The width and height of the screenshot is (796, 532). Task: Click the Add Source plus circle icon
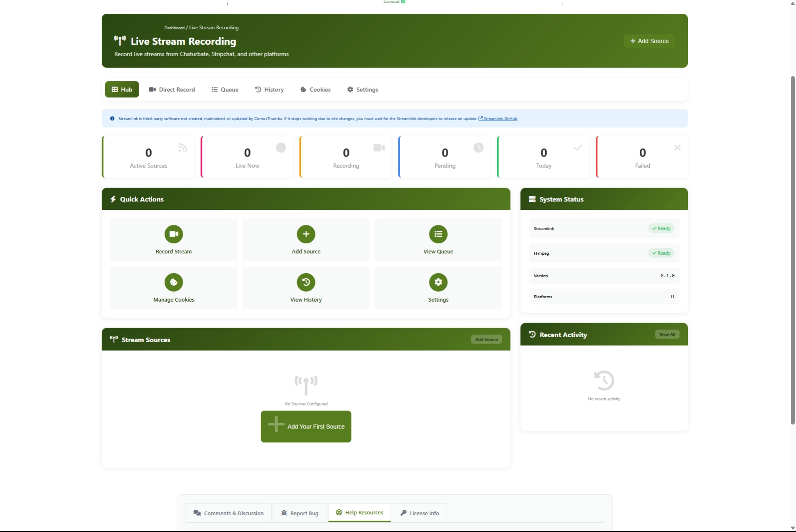click(306, 234)
